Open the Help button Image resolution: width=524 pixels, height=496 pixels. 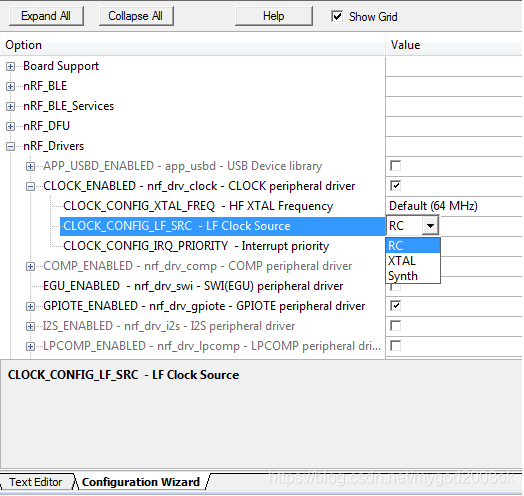274,16
